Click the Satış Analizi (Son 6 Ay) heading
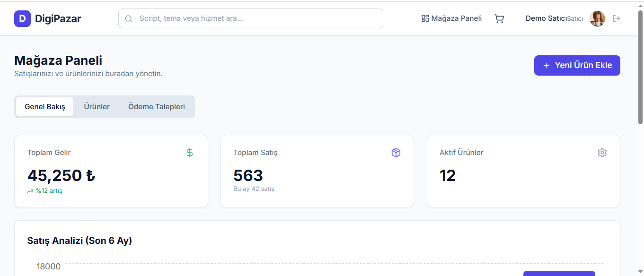 pos(79,241)
